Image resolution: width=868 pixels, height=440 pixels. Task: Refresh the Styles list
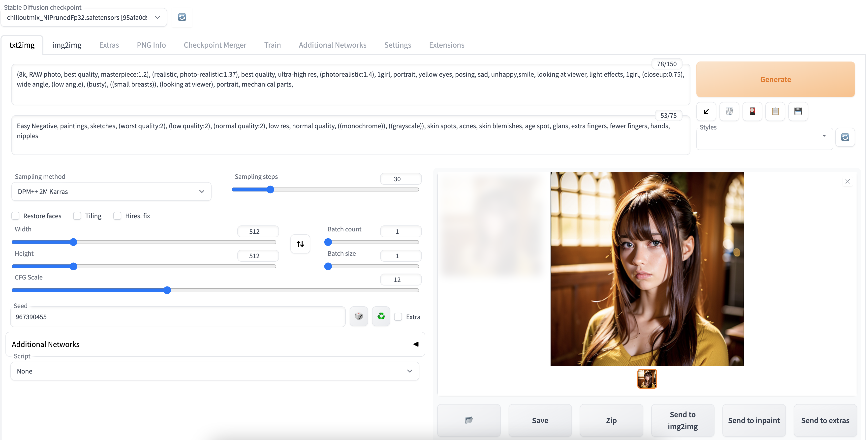click(845, 137)
